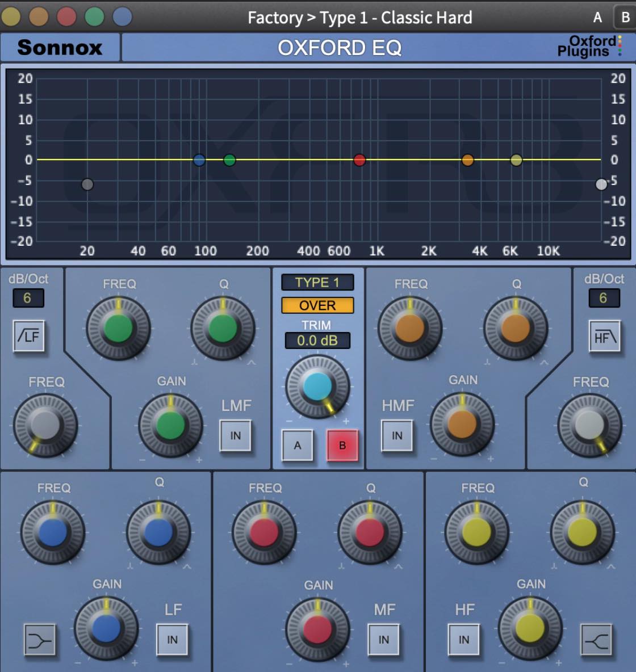Image resolution: width=636 pixels, height=672 pixels.
Task: Select the yellow HF node on graph
Action: point(516,160)
